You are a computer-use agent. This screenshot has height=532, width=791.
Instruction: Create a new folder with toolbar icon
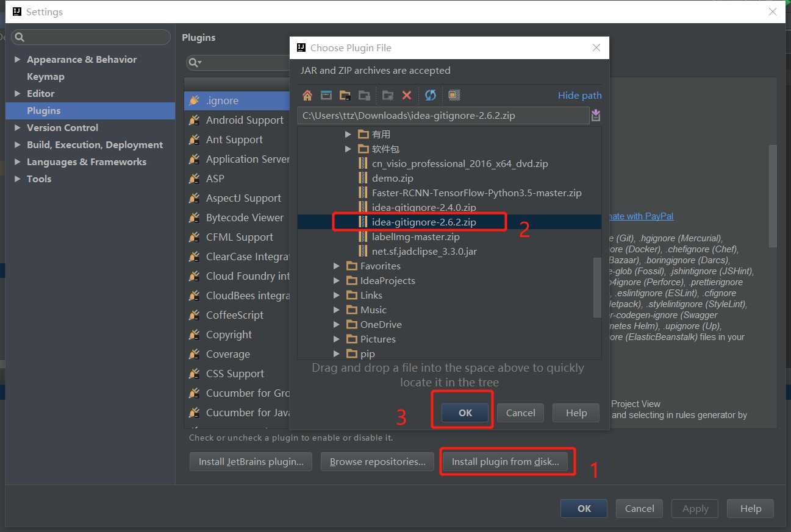tap(388, 95)
